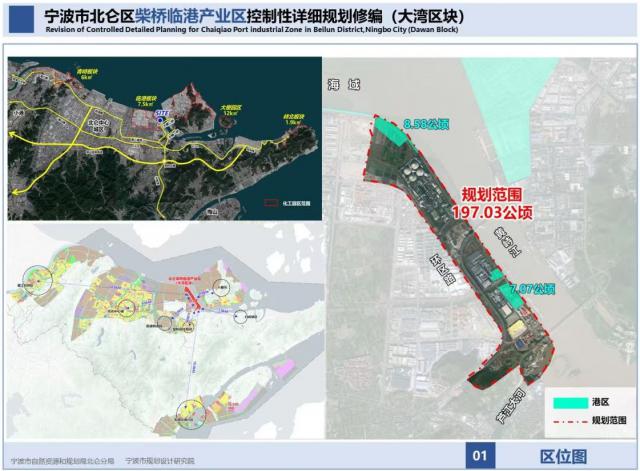Click the green 港区 legend swatch
The image size is (640, 471).
click(x=568, y=402)
